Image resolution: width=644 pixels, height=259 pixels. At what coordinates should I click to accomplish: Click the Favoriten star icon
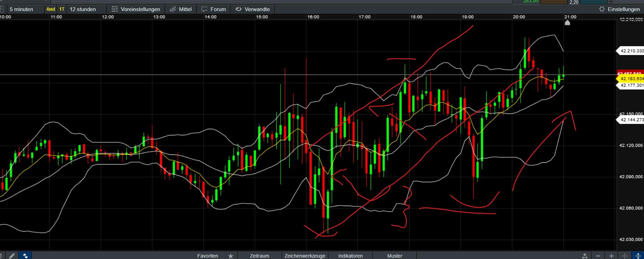(x=231, y=256)
